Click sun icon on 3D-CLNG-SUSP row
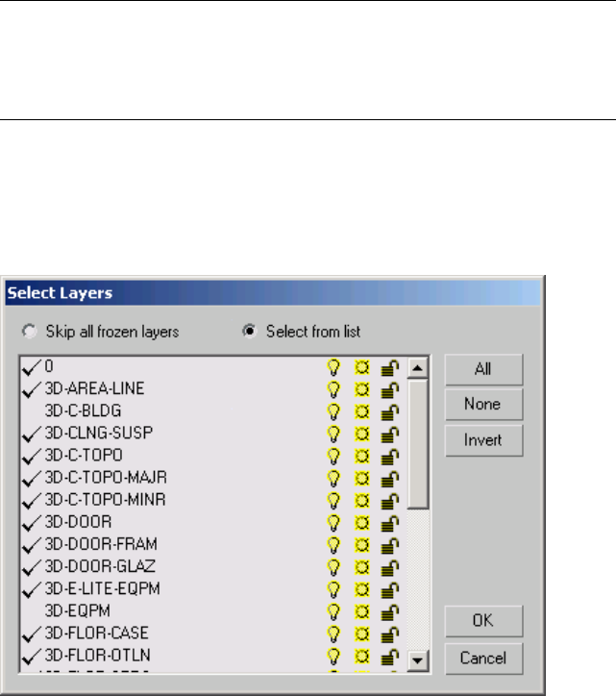 (361, 435)
